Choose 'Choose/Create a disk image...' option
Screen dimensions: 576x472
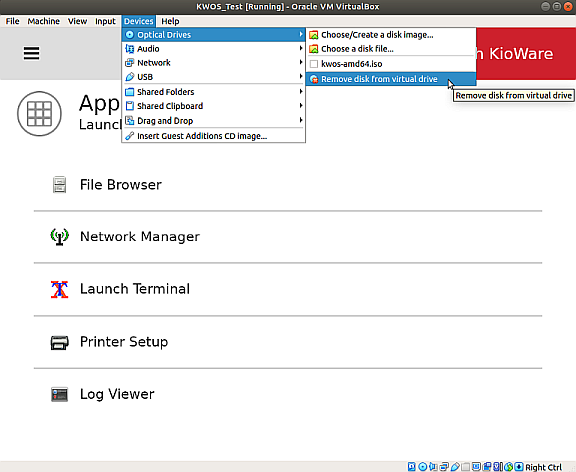tap(391, 35)
